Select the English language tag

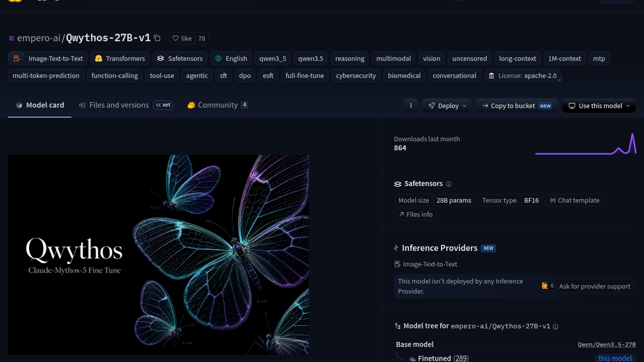click(x=231, y=58)
